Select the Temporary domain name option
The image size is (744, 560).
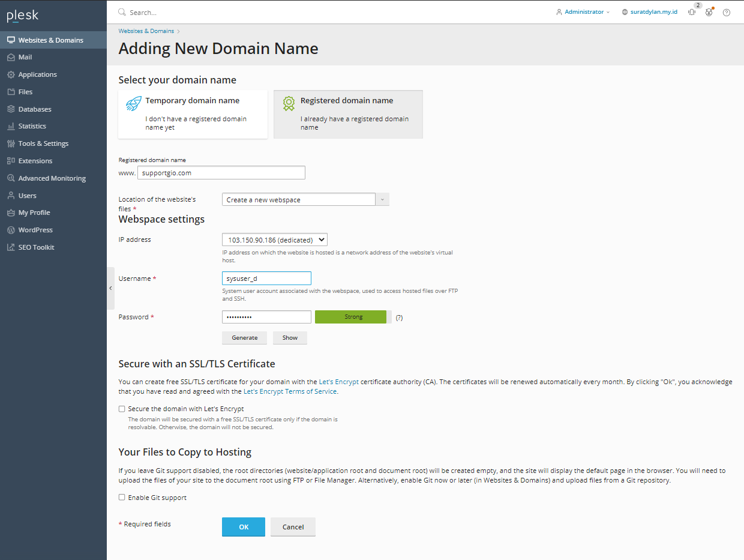pyautogui.click(x=193, y=114)
